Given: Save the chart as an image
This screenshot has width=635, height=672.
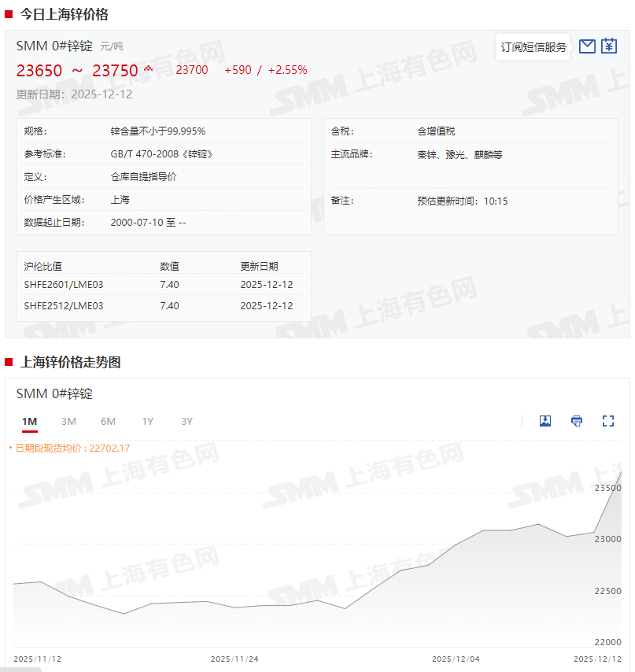Looking at the screenshot, I should [545, 421].
